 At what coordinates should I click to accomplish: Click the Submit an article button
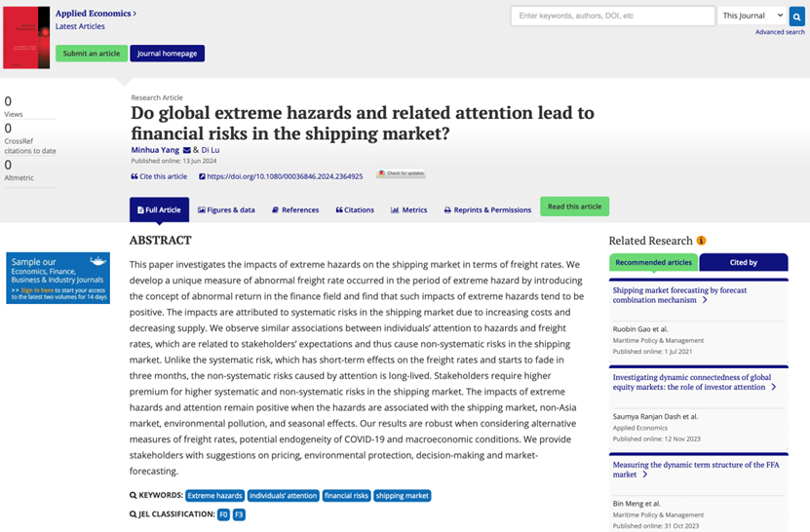tap(92, 54)
